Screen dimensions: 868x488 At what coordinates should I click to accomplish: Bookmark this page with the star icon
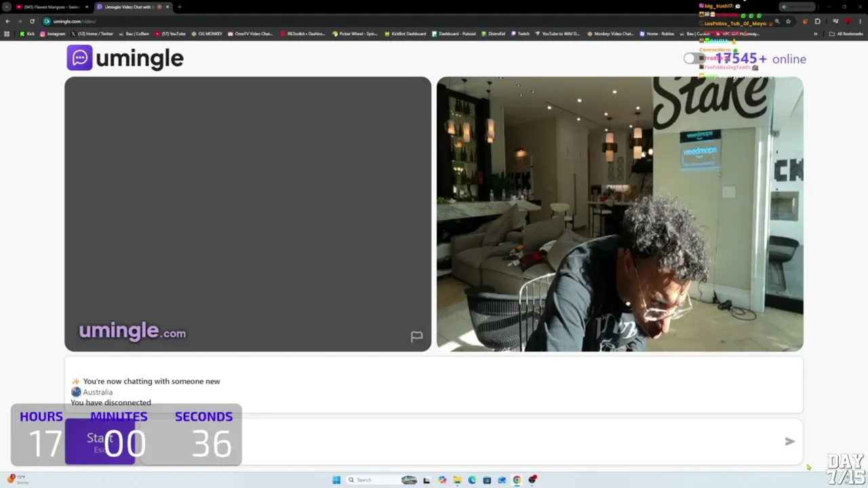(788, 21)
